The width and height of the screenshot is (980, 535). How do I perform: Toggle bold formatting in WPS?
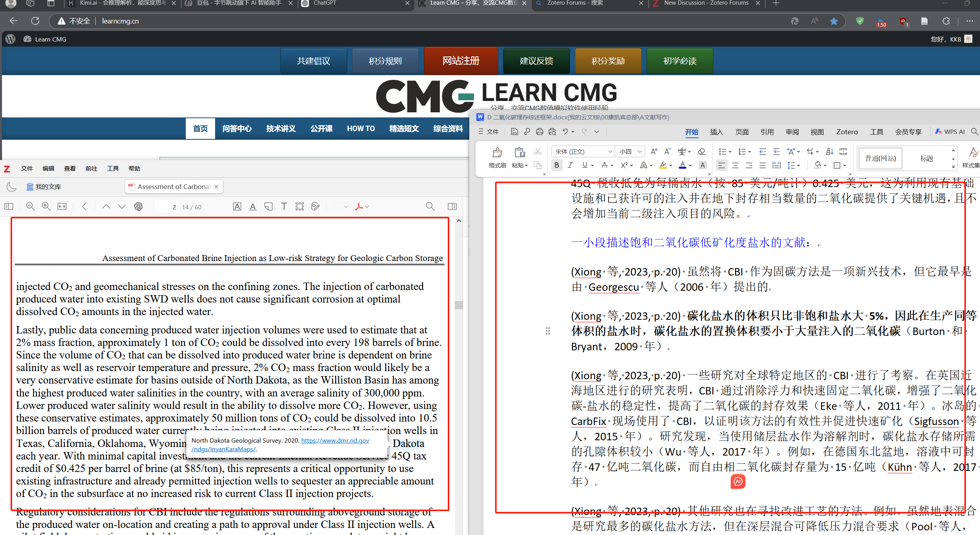tap(556, 165)
